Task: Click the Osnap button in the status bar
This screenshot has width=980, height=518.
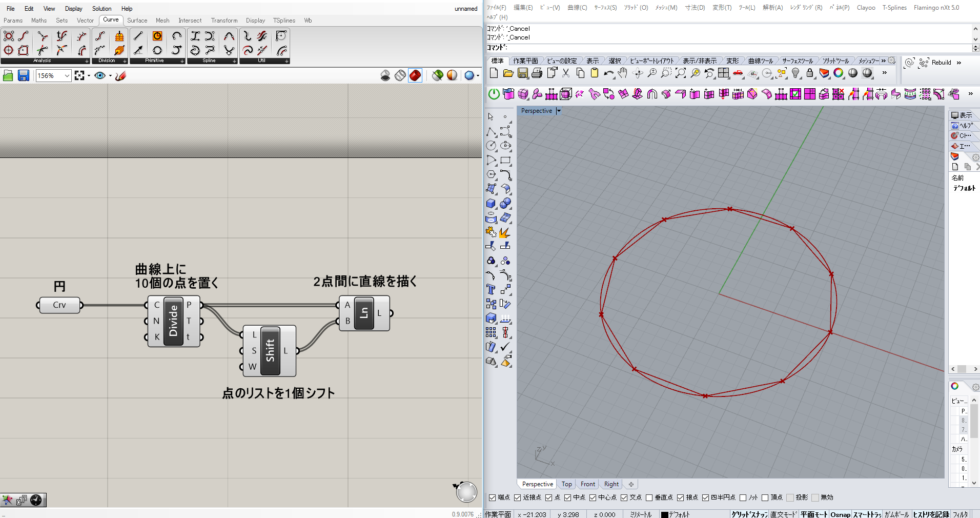Action: pos(841,514)
